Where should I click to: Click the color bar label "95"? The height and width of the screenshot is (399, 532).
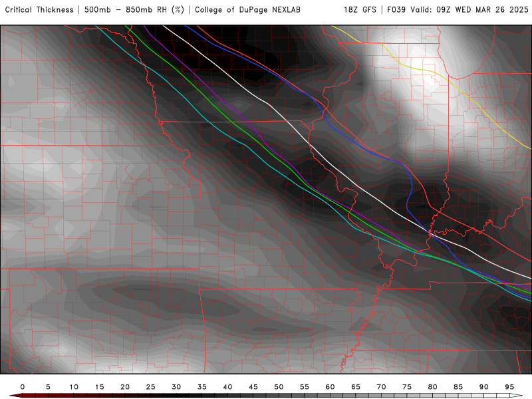click(509, 387)
